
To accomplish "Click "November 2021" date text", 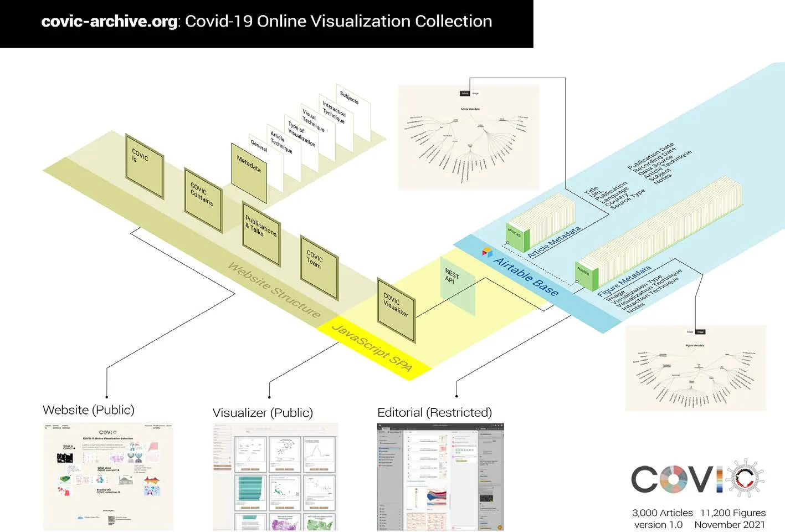I will click(x=730, y=525).
